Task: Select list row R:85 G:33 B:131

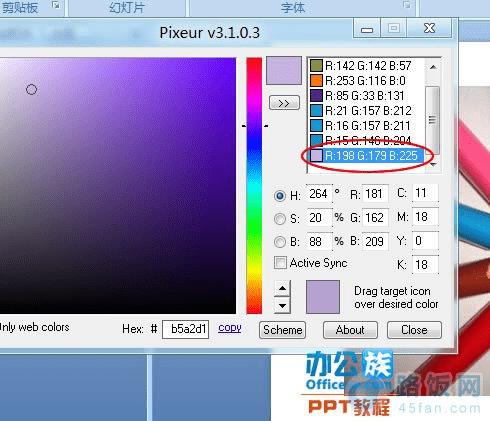Action: click(x=367, y=96)
